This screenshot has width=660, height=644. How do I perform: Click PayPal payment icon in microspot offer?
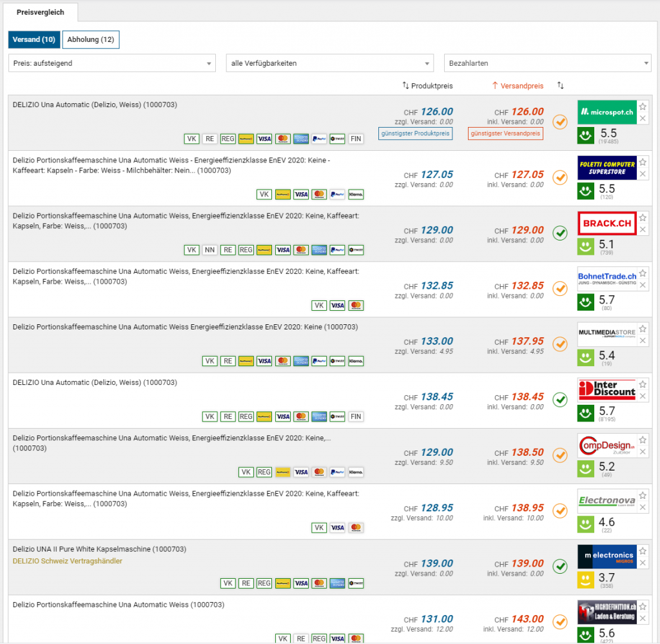[x=319, y=139]
